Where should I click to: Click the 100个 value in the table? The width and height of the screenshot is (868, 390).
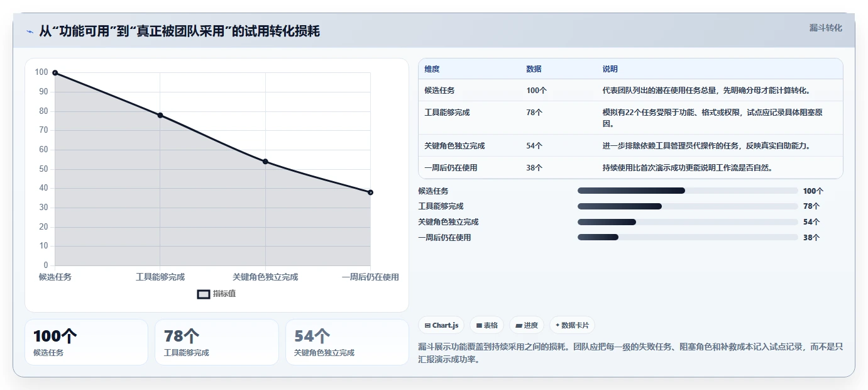pos(536,91)
